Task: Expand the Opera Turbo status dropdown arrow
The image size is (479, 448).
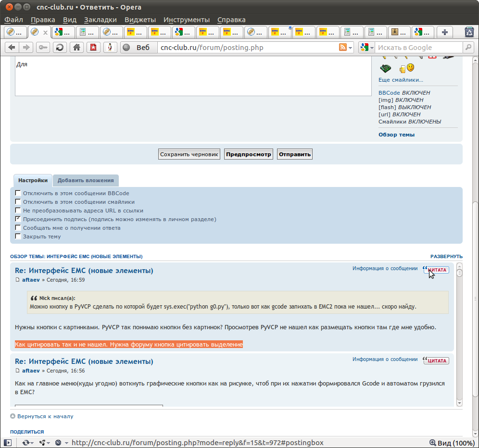Action: pyautogui.click(x=66, y=443)
